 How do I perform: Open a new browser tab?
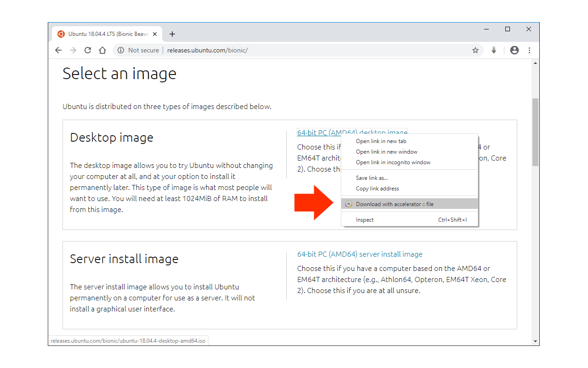coord(172,34)
